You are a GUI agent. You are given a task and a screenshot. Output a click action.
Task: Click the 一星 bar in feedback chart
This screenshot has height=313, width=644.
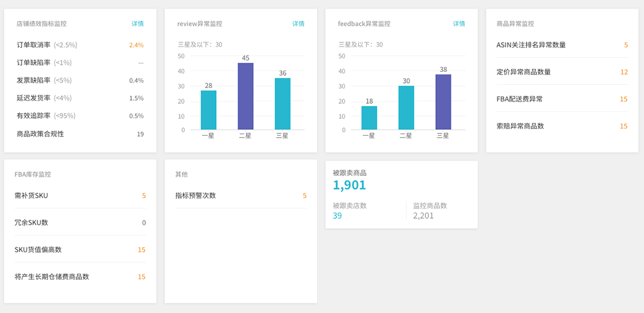(369, 117)
